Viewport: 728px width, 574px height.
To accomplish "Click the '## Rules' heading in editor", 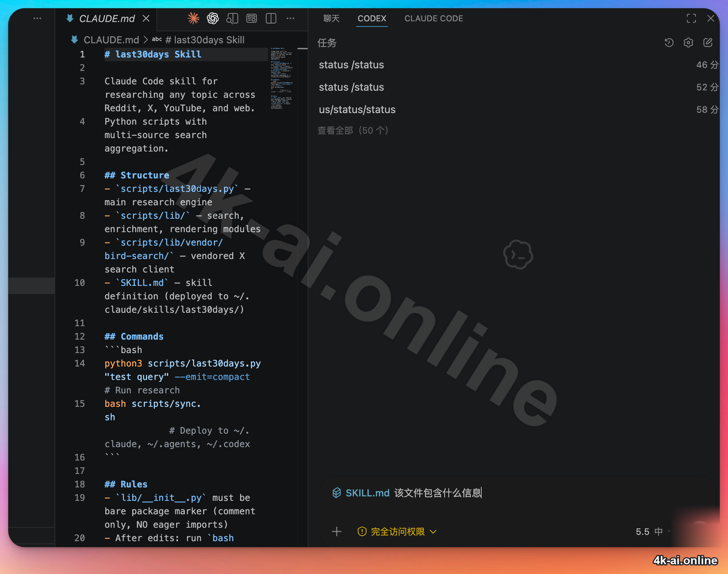I will 126,484.
